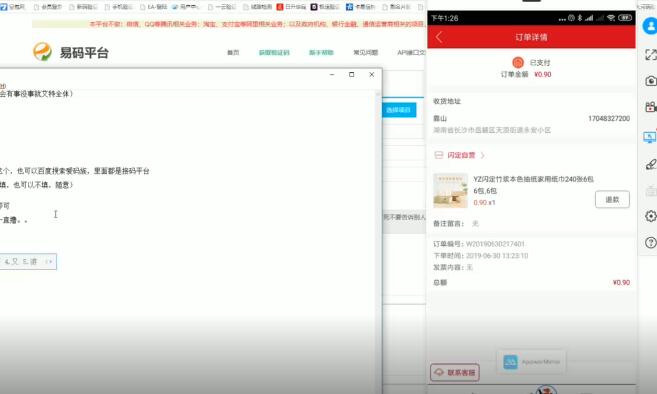The width and height of the screenshot is (657, 394).
Task: Minimize the front text window
Action: (x=332, y=75)
